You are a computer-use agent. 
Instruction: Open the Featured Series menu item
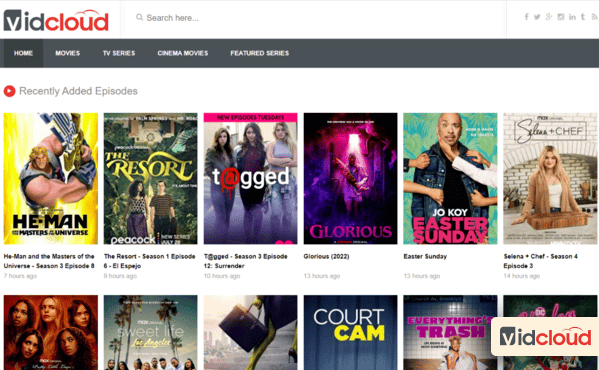(x=260, y=53)
